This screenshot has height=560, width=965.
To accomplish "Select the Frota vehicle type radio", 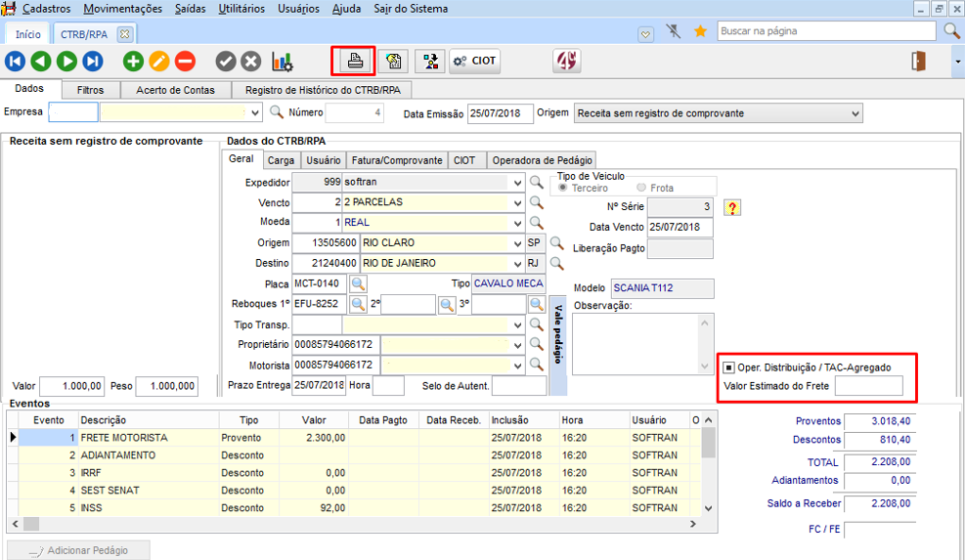I will 641,188.
